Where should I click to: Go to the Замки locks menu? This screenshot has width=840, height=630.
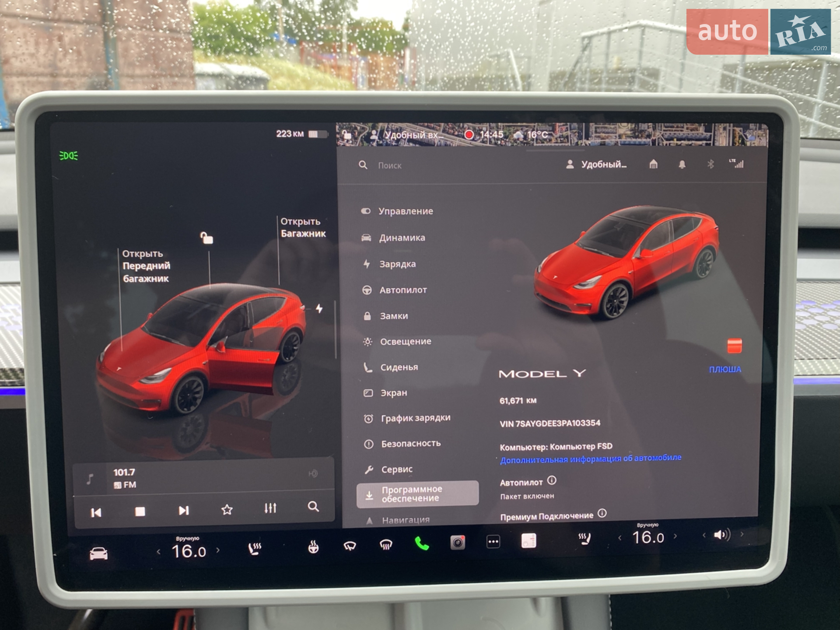click(x=385, y=315)
